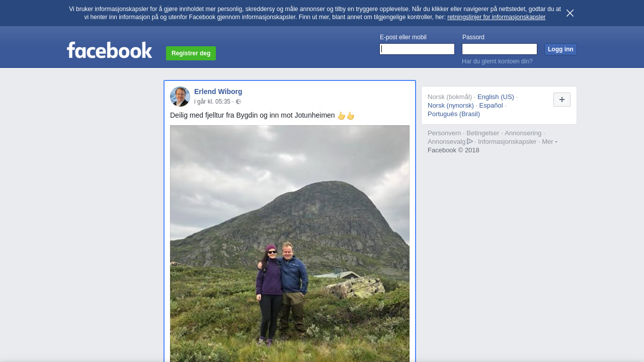
Task: Open the Betingelser footer link
Action: point(483,133)
